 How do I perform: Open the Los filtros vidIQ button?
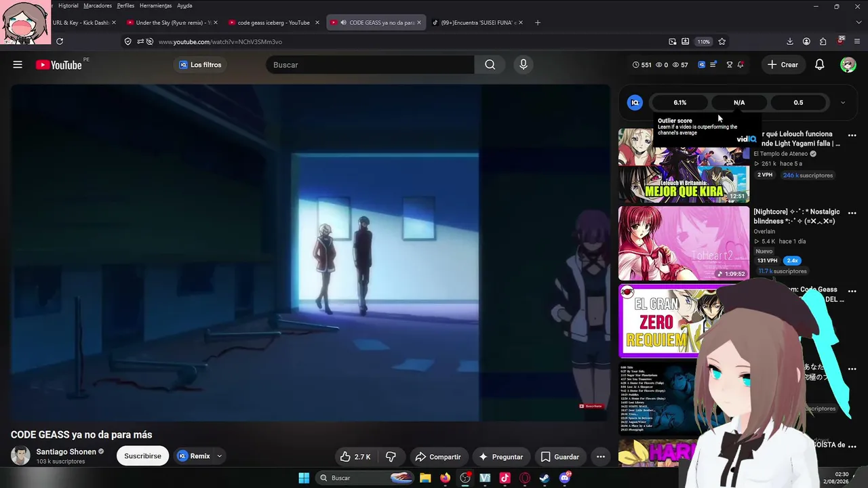(x=200, y=64)
